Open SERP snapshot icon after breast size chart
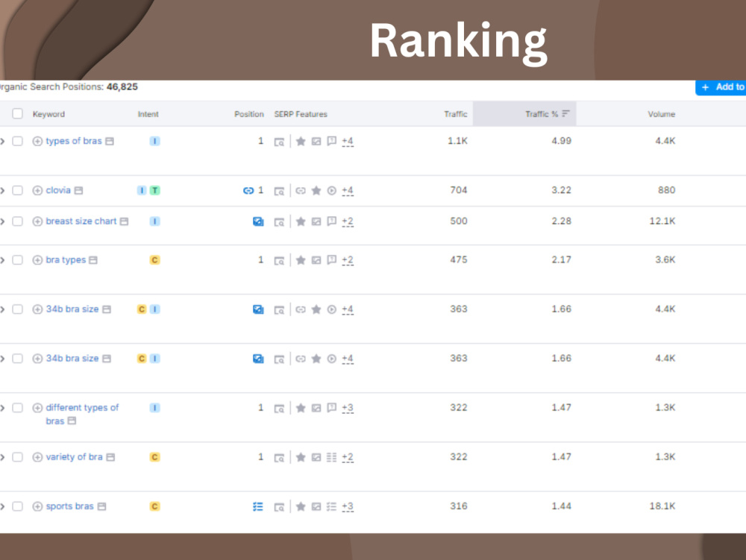The height and width of the screenshot is (560, 746). (x=124, y=221)
